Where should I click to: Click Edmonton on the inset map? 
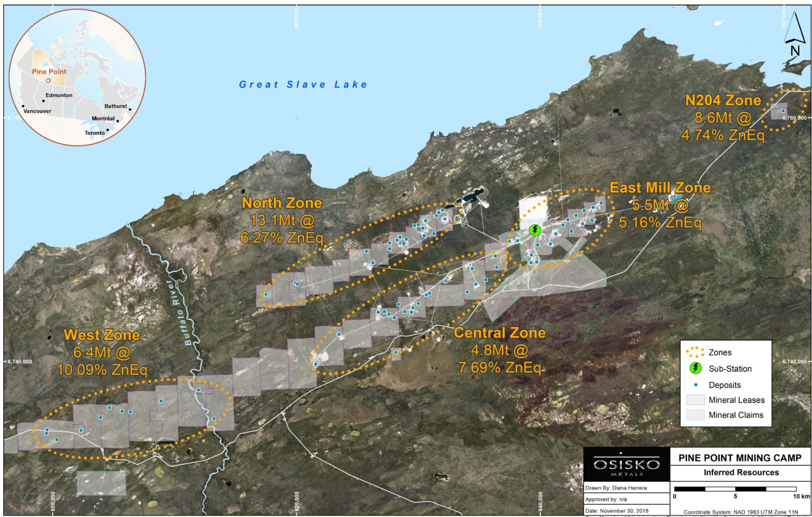[58, 95]
